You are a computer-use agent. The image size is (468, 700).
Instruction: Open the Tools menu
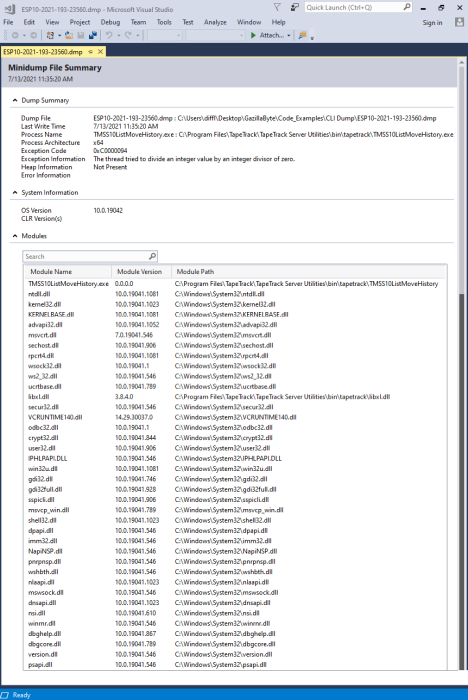164,22
